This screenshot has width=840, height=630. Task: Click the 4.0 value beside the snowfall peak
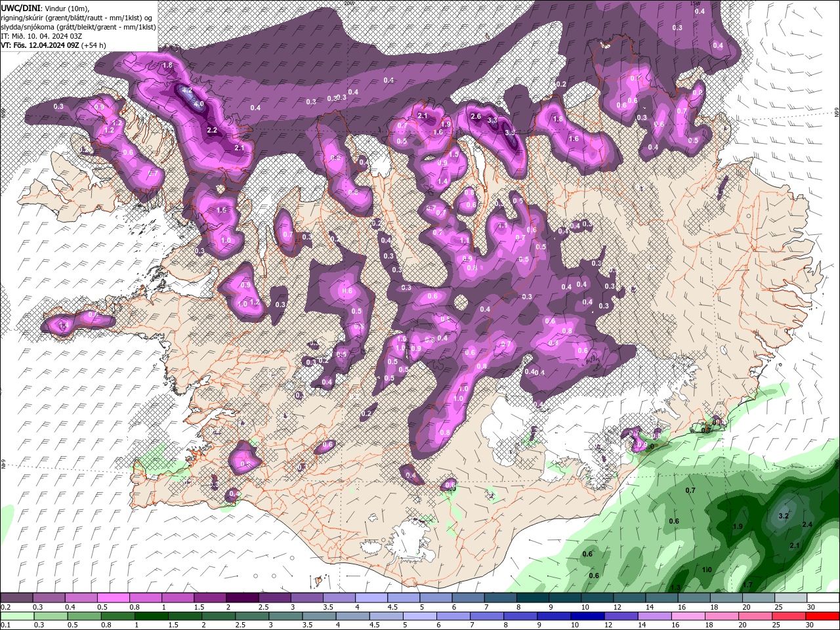(x=199, y=104)
